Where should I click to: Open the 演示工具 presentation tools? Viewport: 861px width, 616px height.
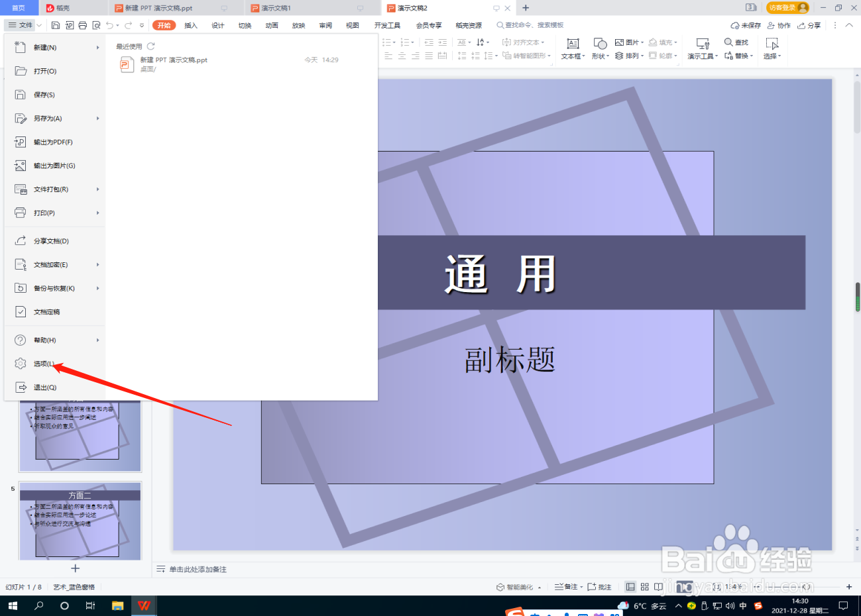pyautogui.click(x=703, y=49)
